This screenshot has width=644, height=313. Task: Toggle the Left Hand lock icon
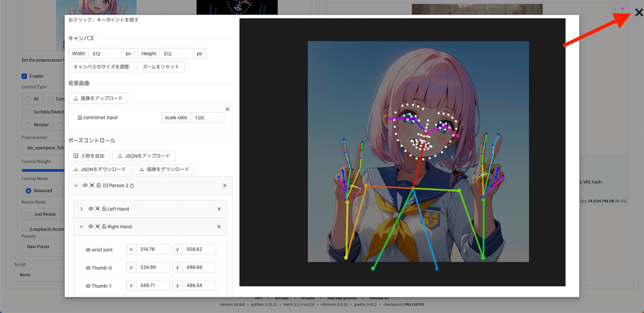tap(104, 209)
